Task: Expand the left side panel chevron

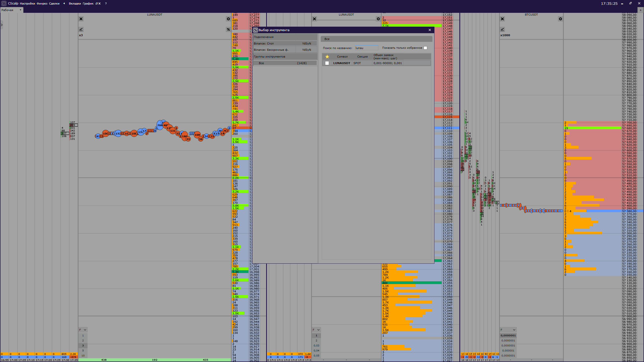Action: pyautogui.click(x=2, y=25)
